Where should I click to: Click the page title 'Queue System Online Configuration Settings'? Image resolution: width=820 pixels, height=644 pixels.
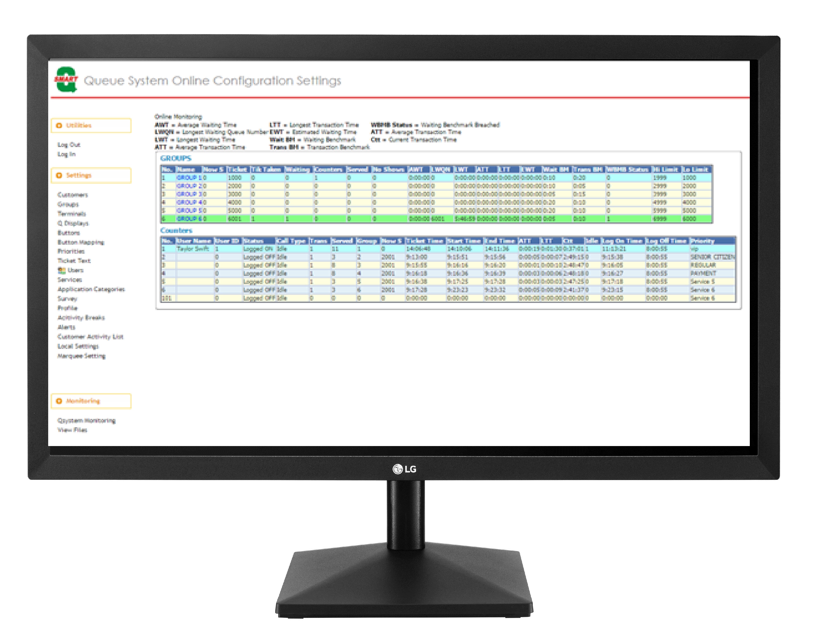(x=212, y=81)
